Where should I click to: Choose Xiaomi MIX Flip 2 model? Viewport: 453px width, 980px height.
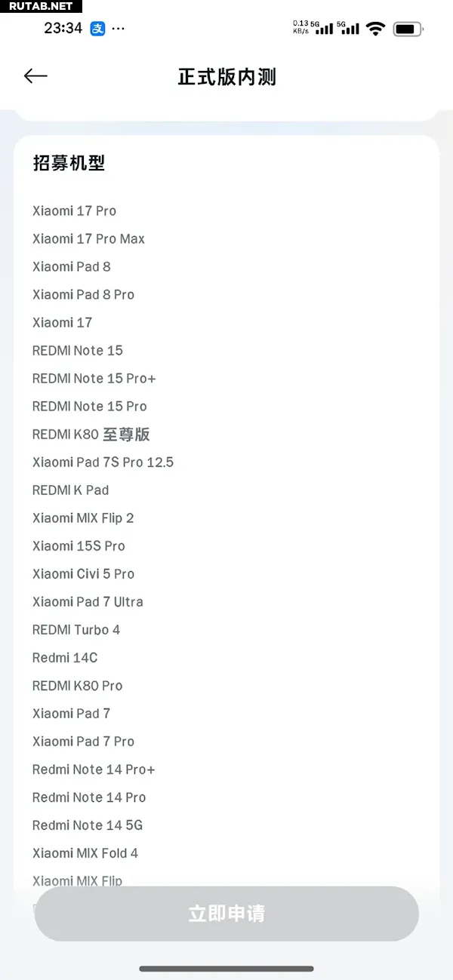click(x=83, y=518)
